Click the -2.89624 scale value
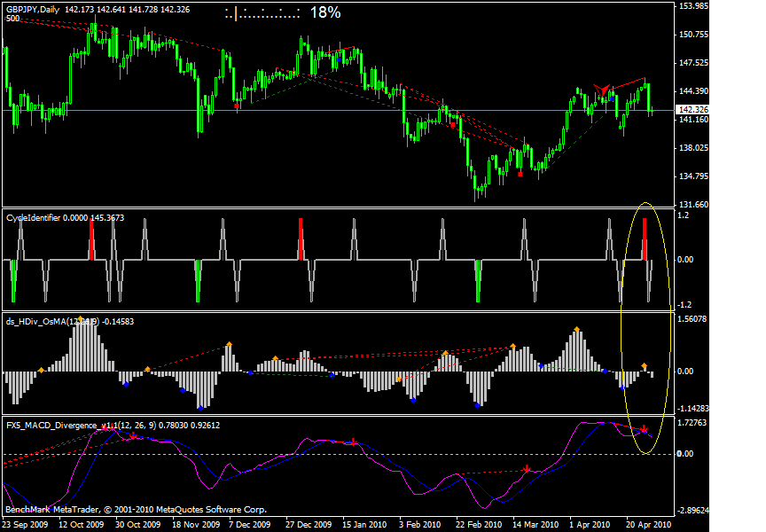Image resolution: width=766 pixels, height=532 pixels. click(692, 511)
